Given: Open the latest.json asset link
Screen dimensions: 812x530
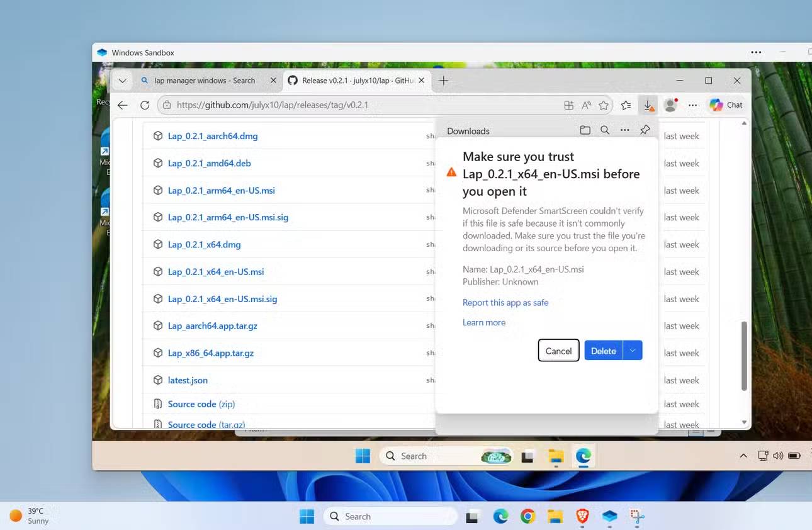Looking at the screenshot, I should [x=188, y=380].
